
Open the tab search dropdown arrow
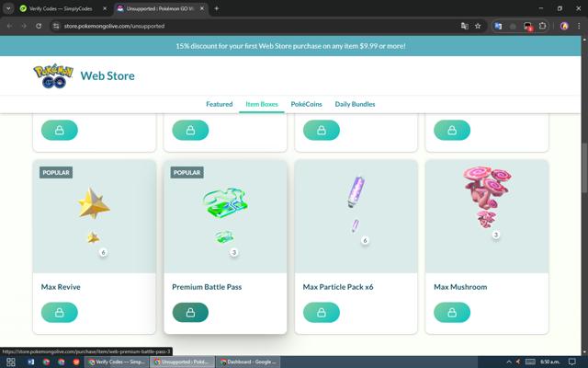pyautogui.click(x=8, y=8)
